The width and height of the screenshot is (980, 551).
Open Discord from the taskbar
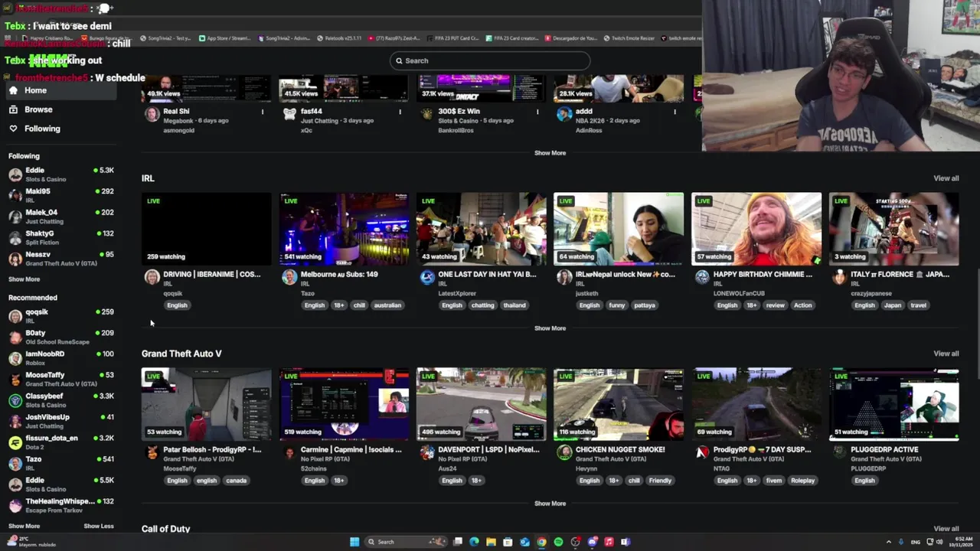(x=592, y=542)
